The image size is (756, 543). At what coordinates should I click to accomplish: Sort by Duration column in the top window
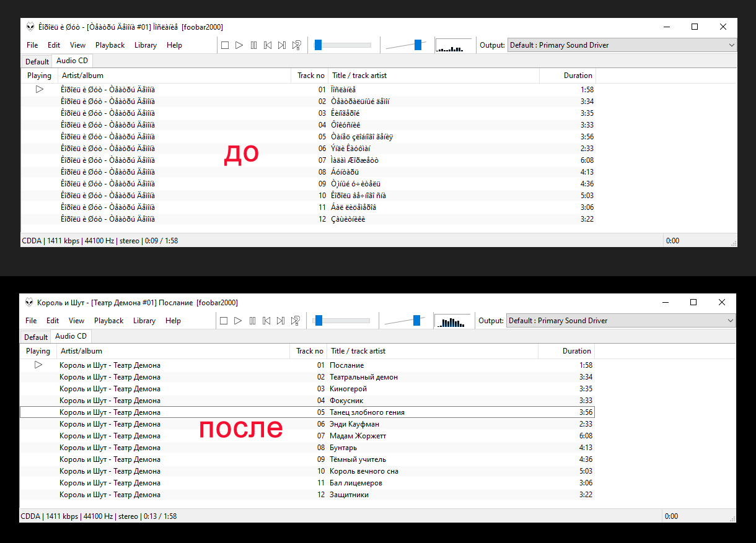[568, 76]
